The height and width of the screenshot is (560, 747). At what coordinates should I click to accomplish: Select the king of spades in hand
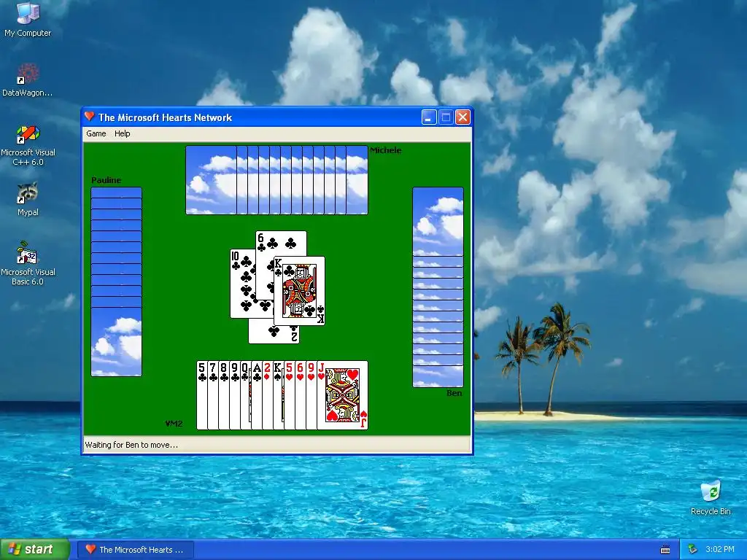[279, 395]
